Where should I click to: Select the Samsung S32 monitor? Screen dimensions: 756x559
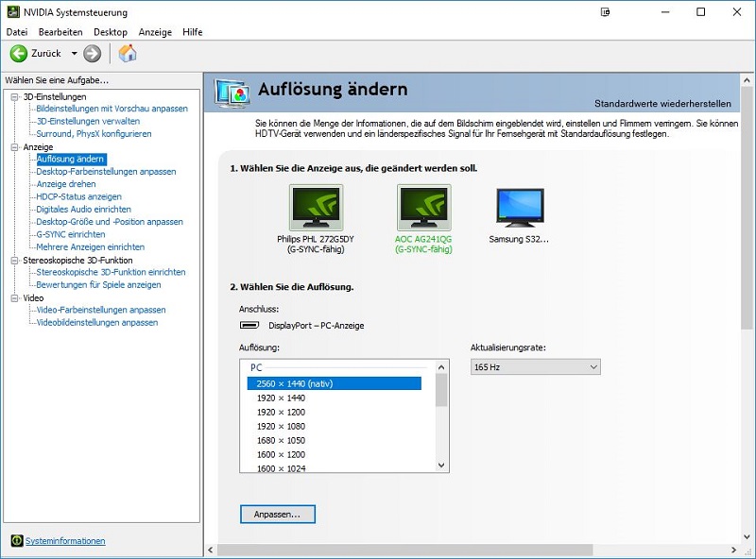pos(519,215)
